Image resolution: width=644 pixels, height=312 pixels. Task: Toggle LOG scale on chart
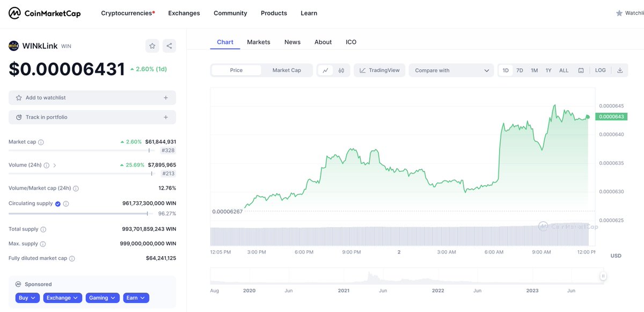click(601, 70)
